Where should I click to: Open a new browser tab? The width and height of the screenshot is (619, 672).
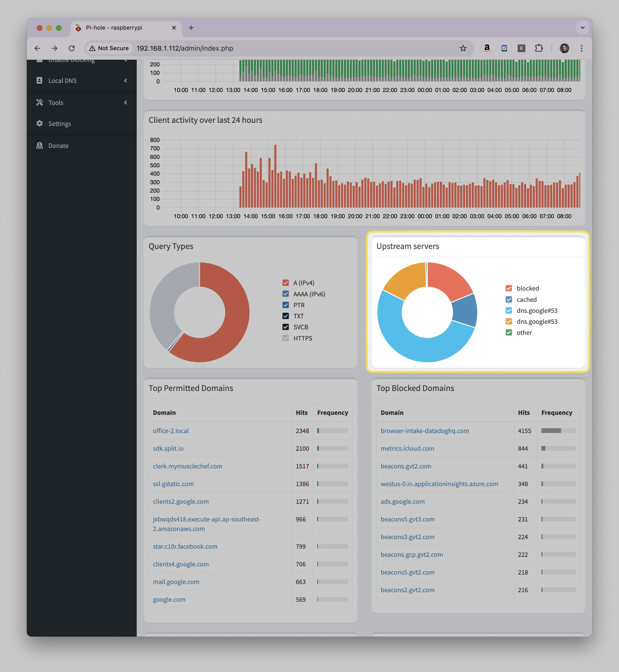pos(191,28)
